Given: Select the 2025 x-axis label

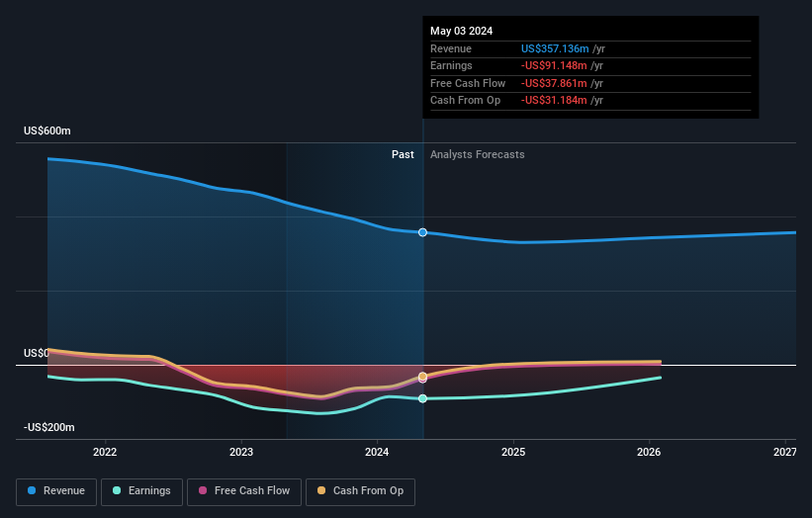Looking at the screenshot, I should (x=513, y=452).
